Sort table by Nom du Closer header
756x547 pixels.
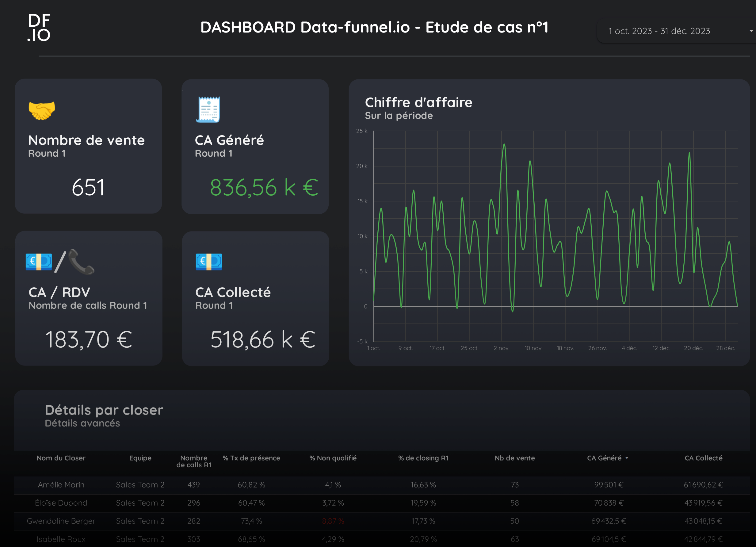pos(61,458)
